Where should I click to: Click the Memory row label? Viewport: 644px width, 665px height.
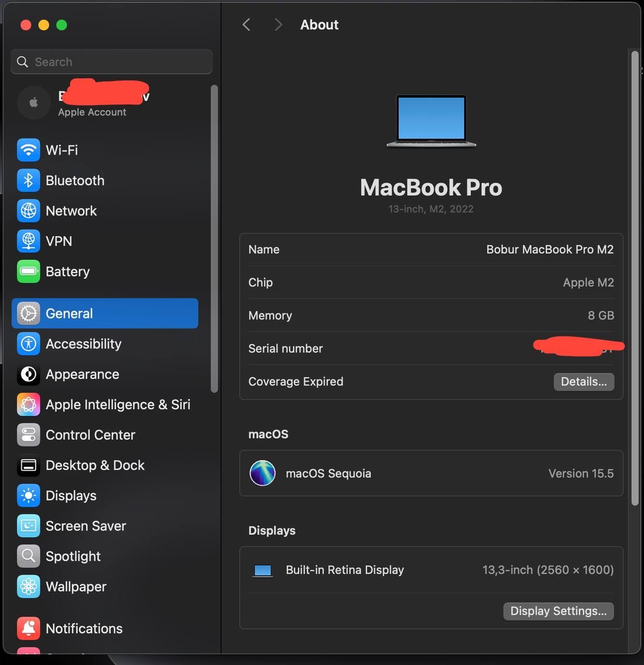pyautogui.click(x=270, y=315)
